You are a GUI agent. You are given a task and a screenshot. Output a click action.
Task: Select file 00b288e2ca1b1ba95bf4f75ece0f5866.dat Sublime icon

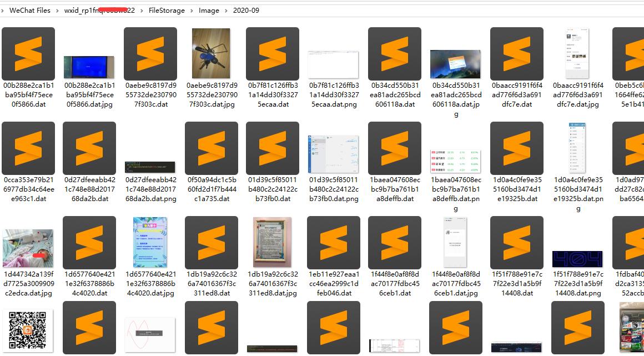point(28,54)
